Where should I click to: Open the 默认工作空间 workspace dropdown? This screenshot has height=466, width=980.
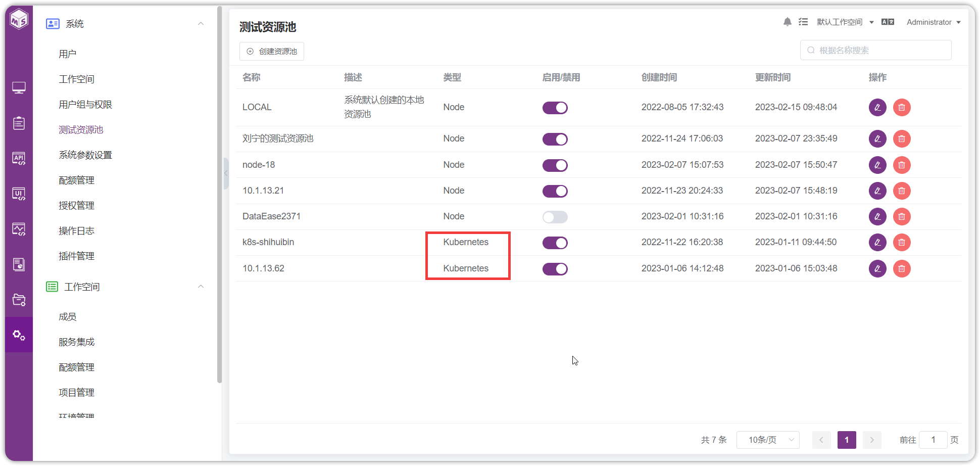click(845, 22)
